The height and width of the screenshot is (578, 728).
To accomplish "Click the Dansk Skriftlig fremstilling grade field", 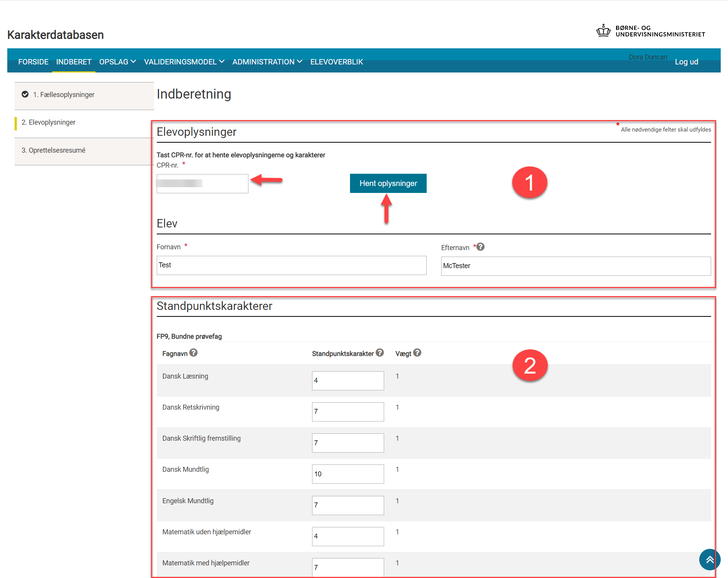I will click(348, 443).
